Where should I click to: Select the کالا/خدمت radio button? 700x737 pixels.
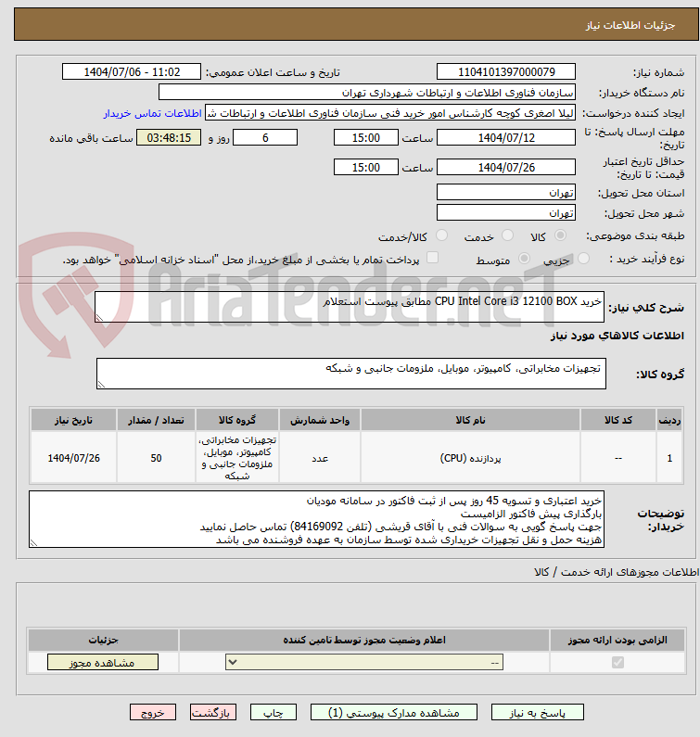coord(441,235)
